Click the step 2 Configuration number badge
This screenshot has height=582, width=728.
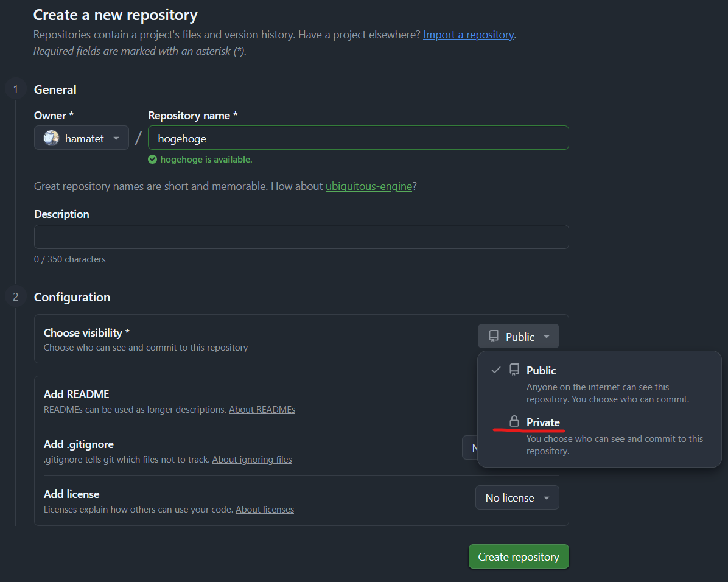[16, 297]
